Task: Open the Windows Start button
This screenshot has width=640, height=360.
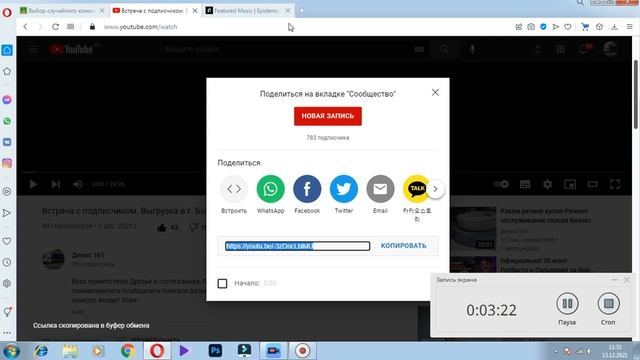Action: pos(11,351)
